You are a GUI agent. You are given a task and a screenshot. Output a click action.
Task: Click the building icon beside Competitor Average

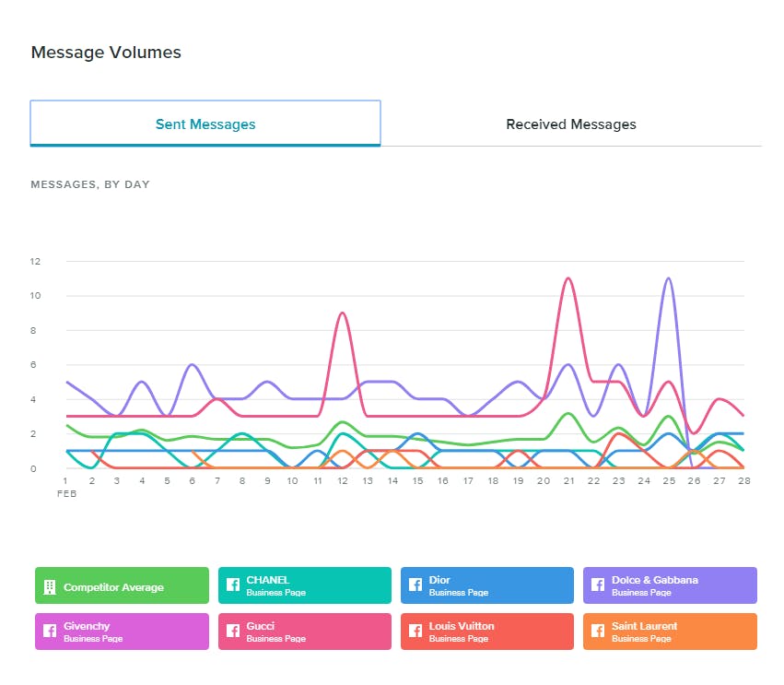pos(50,587)
